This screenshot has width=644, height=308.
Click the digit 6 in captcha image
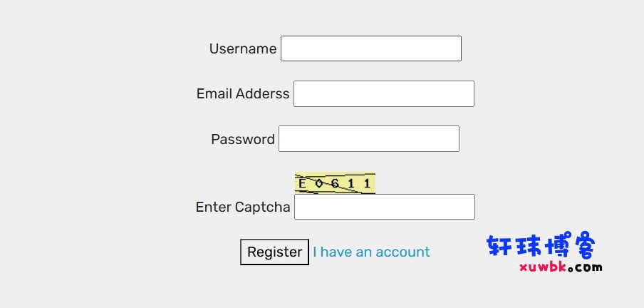(335, 183)
